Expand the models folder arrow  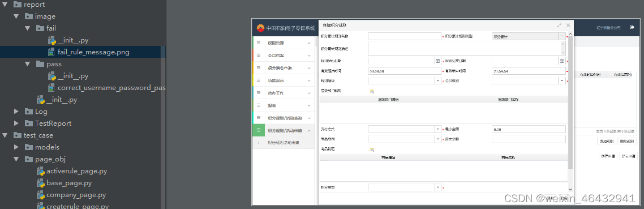(16, 147)
